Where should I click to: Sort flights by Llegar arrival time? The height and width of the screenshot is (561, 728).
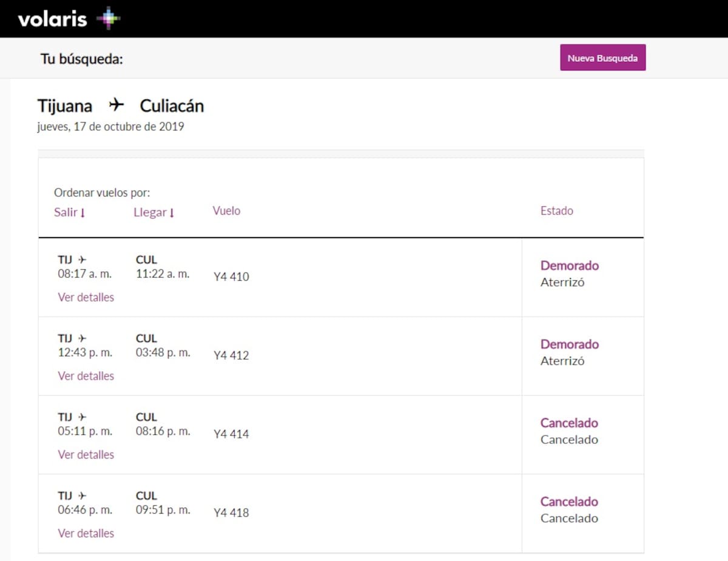[154, 212]
